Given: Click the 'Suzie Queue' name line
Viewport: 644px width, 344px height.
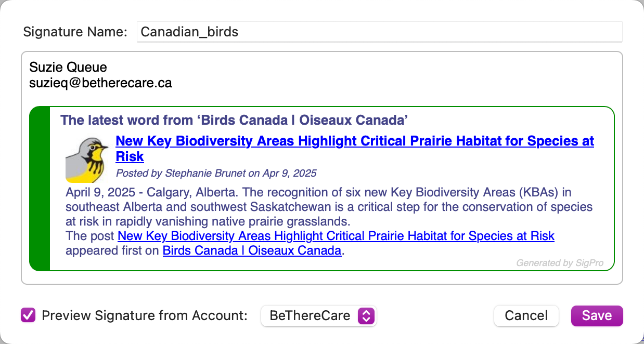Looking at the screenshot, I should (68, 67).
